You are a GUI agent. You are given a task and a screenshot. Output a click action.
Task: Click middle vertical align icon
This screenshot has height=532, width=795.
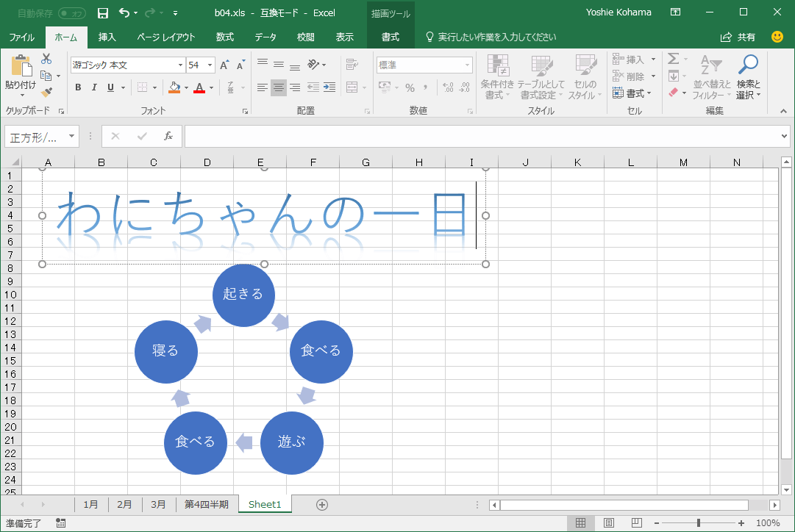point(278,65)
